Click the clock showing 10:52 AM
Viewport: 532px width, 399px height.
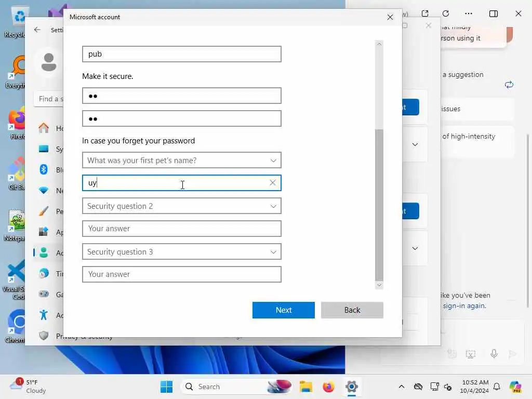475,387
